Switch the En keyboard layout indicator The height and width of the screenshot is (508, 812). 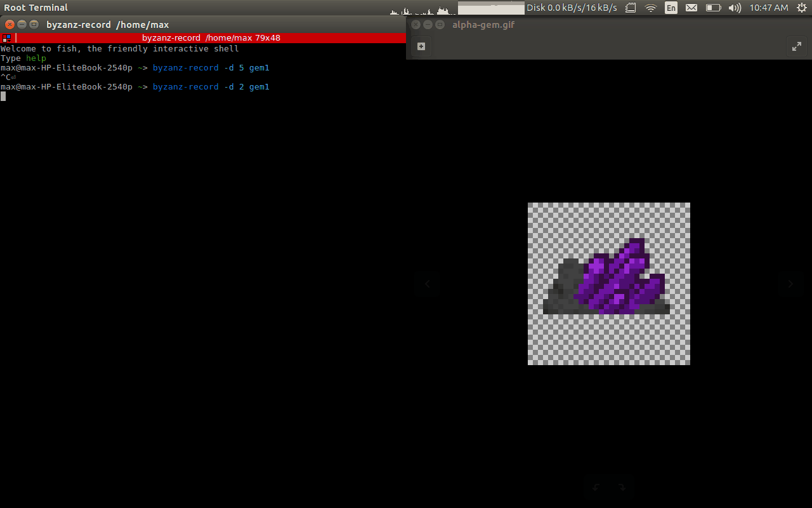[x=671, y=8]
